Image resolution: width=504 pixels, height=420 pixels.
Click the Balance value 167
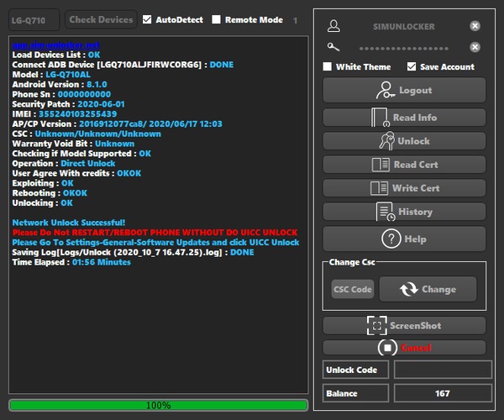[443, 393]
